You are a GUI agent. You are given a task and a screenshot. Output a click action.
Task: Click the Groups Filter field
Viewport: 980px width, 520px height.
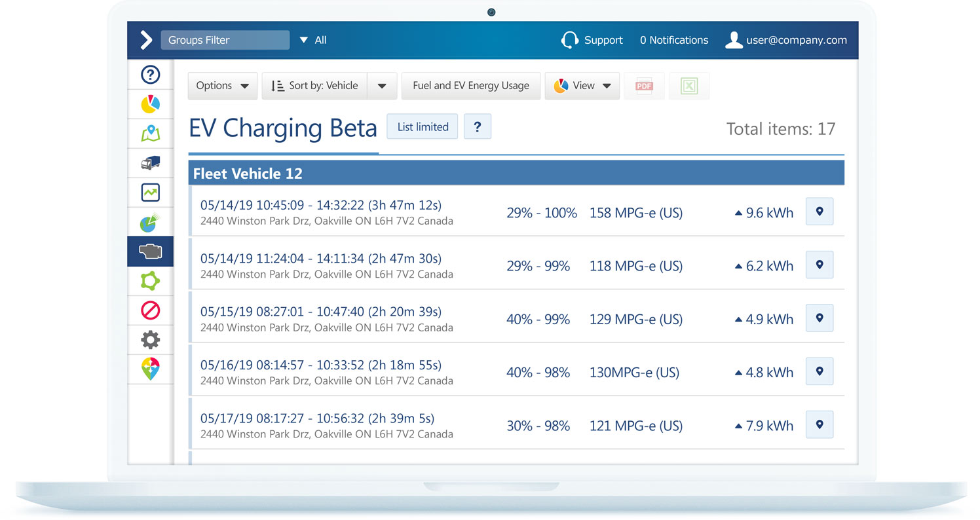[225, 40]
